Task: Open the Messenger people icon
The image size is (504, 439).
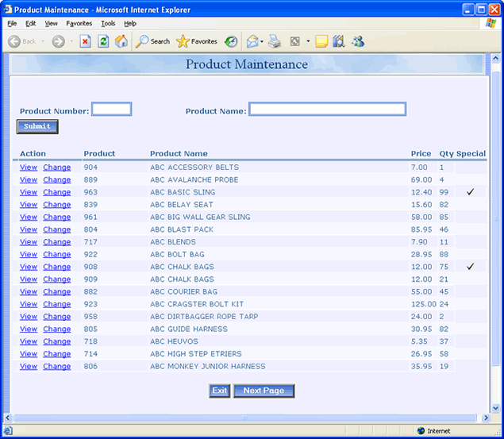Action: tap(358, 41)
